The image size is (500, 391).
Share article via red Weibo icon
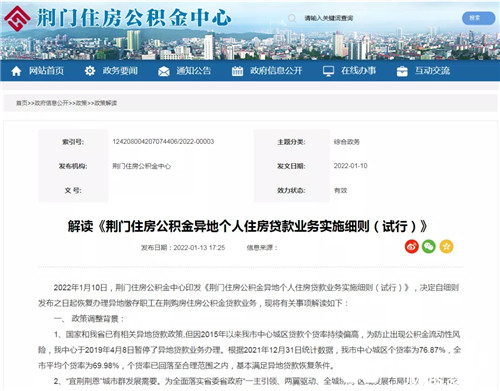[412, 247]
